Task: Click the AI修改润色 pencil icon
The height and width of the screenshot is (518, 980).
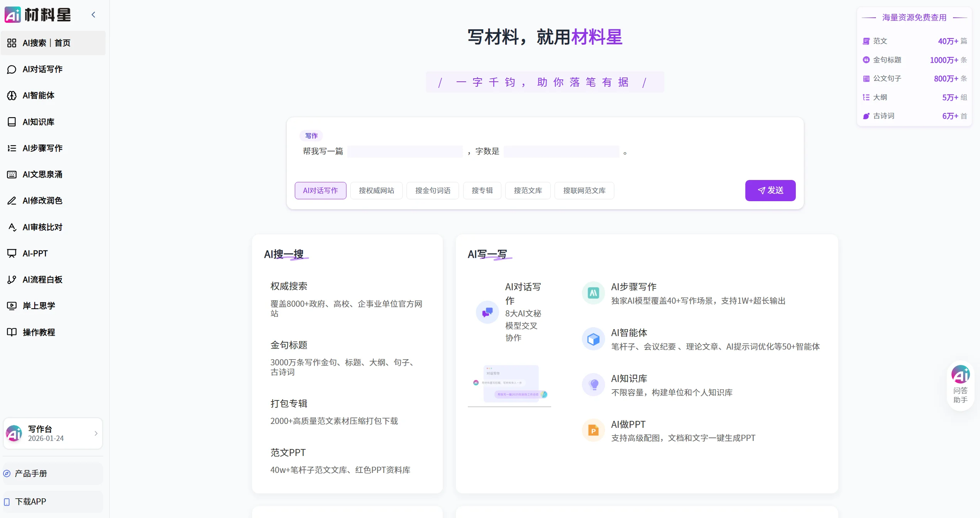Action: 12,201
